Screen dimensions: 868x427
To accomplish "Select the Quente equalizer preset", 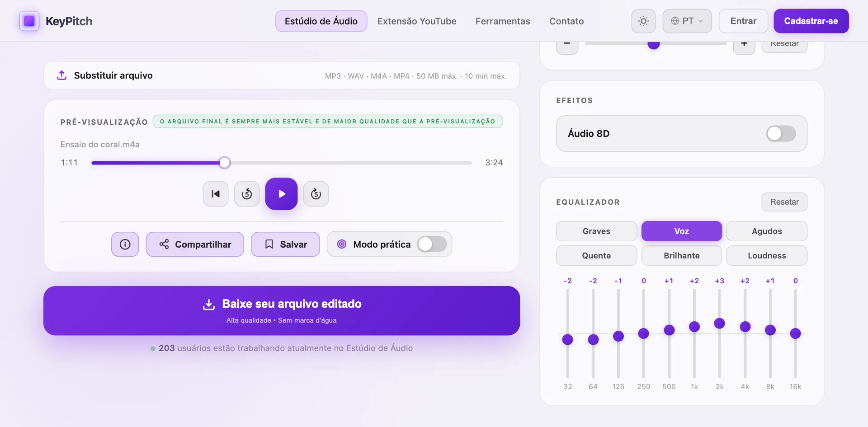I will pos(596,255).
